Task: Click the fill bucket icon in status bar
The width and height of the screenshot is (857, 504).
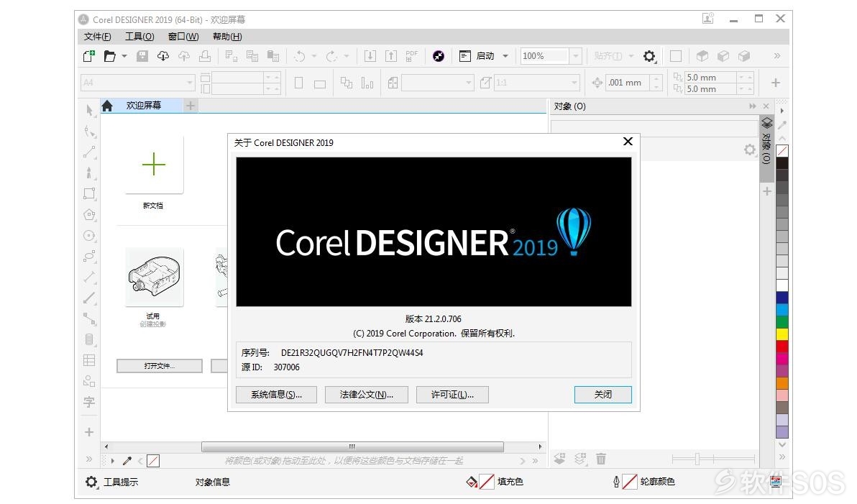Action: click(472, 482)
